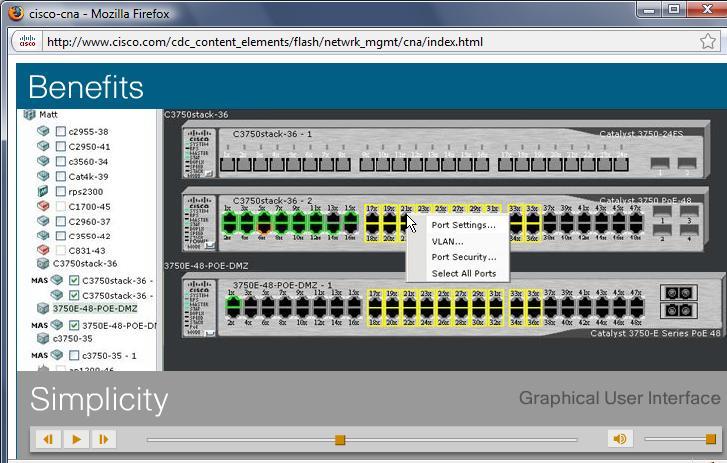727x463 pixels.
Task: Click the playback progress slider handle
Action: tap(340, 439)
